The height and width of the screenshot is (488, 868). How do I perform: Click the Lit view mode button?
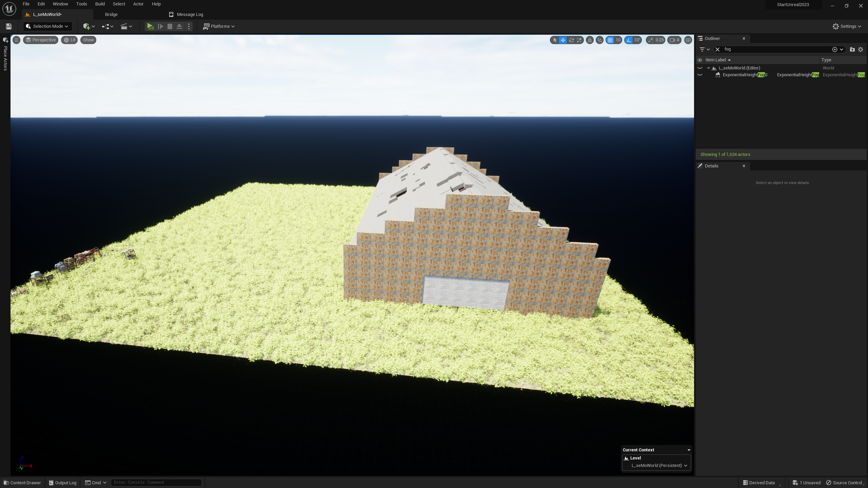[x=70, y=40]
